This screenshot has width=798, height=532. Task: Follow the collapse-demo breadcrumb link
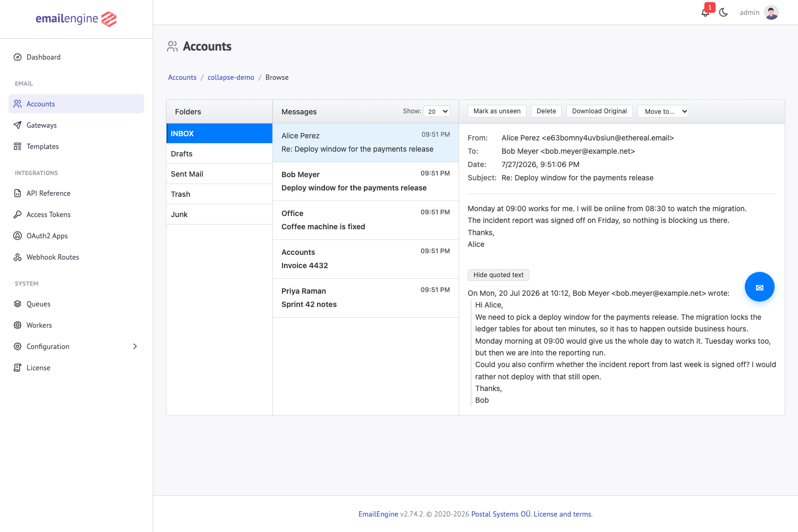coord(231,77)
